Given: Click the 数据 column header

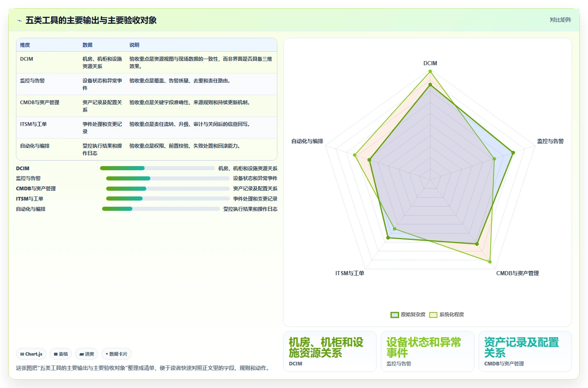Looking at the screenshot, I should pyautogui.click(x=87, y=45).
